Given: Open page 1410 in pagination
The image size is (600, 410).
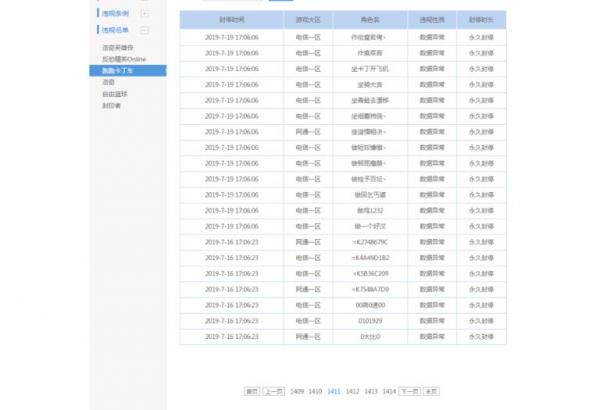Looking at the screenshot, I should coord(315,391).
